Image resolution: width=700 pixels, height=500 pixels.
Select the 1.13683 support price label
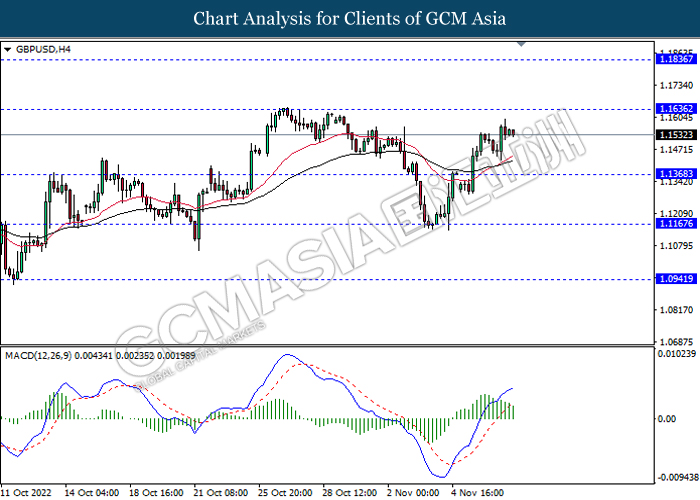(676, 174)
